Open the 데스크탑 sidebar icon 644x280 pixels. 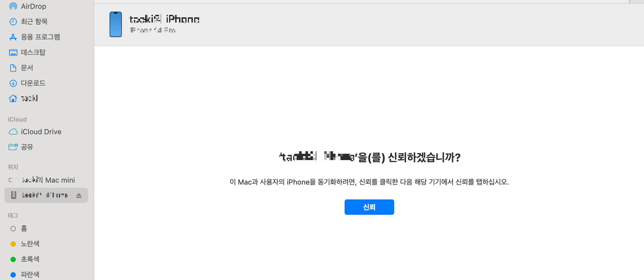pyautogui.click(x=13, y=52)
